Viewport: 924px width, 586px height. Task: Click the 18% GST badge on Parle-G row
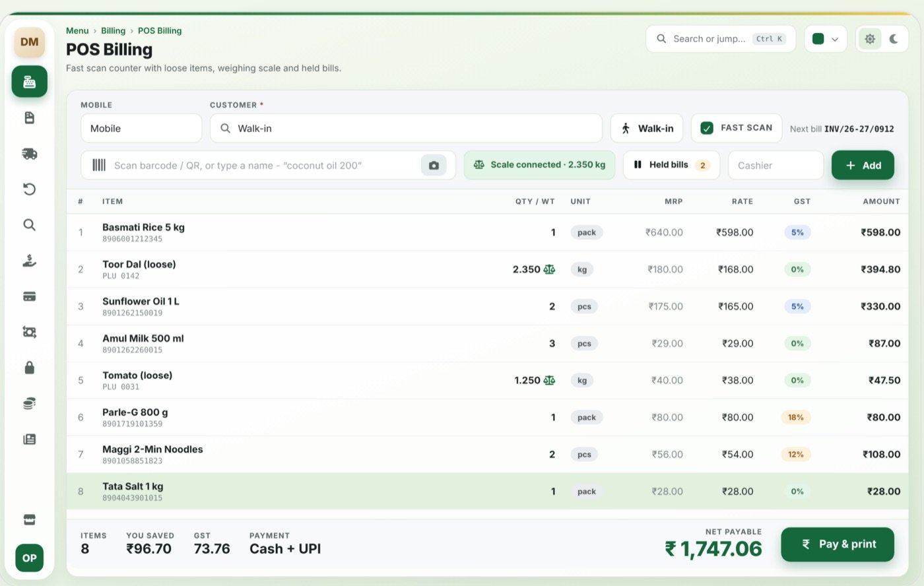tap(796, 417)
